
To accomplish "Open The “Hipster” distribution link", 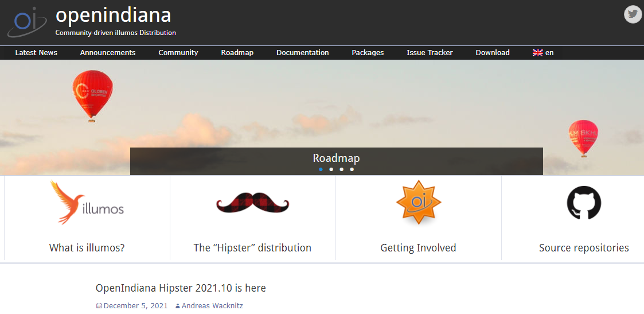I will tap(252, 248).
